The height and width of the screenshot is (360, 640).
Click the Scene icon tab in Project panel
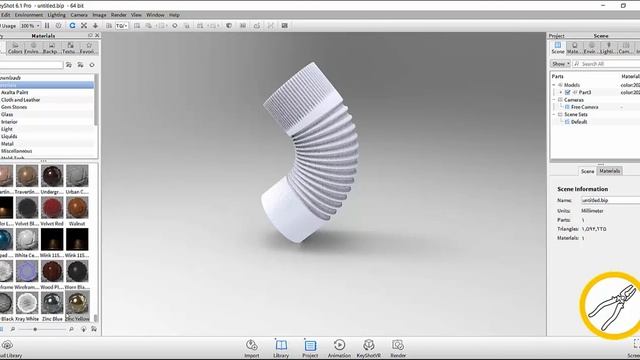[x=558, y=48]
